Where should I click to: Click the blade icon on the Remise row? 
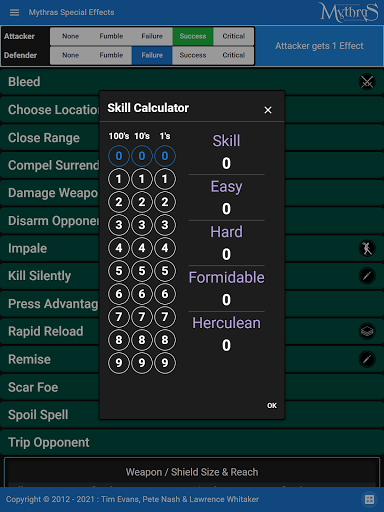(367, 359)
